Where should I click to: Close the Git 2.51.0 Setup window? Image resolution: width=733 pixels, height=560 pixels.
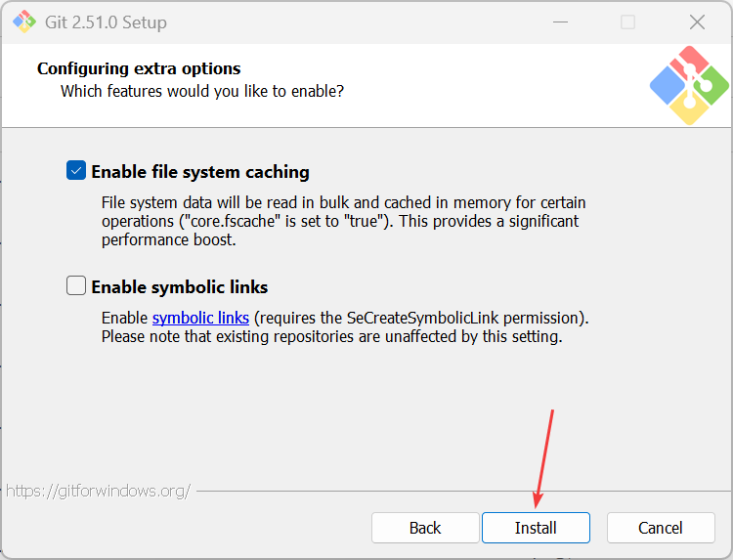click(x=697, y=22)
